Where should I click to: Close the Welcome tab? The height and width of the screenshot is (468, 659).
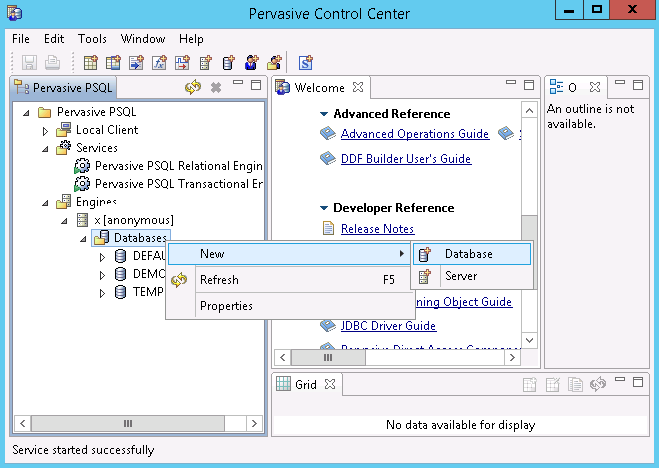pos(358,88)
